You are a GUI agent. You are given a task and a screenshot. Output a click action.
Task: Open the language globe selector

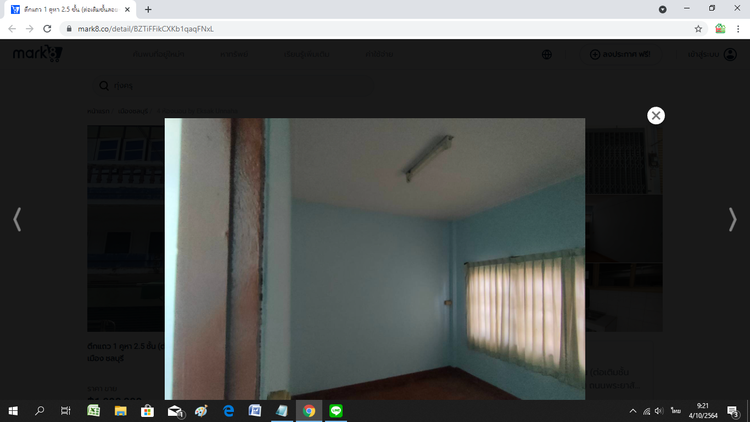(547, 54)
